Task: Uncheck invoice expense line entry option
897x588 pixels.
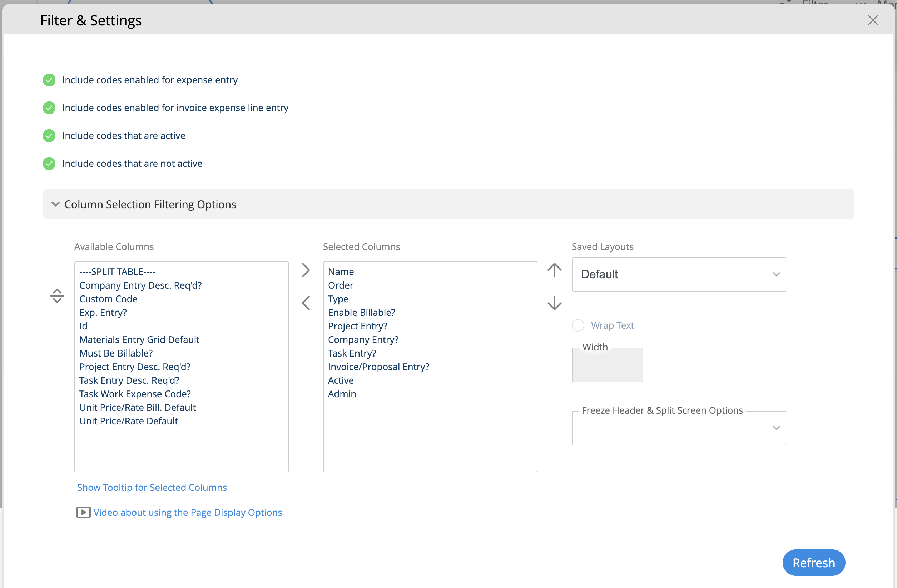Action: click(49, 108)
